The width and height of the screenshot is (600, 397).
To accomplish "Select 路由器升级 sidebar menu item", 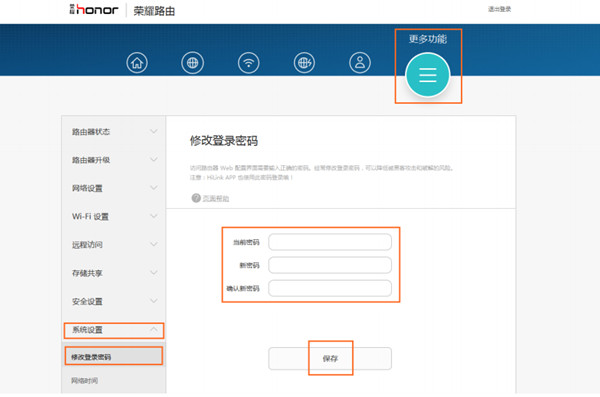I will click(x=114, y=160).
